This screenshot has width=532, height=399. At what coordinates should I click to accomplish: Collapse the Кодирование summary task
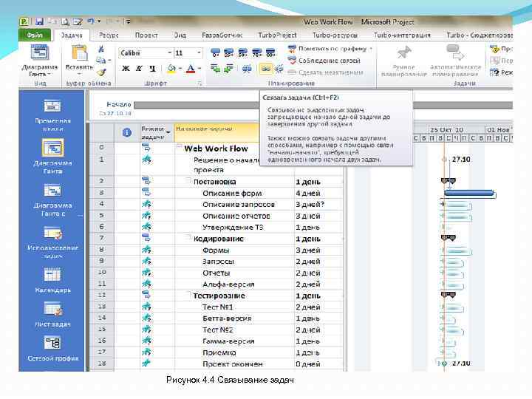(188, 237)
